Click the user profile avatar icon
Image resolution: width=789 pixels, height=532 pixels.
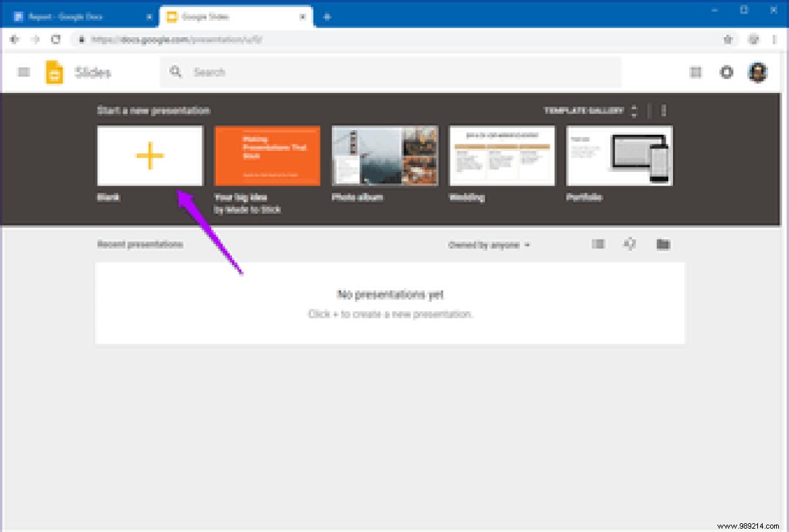758,72
